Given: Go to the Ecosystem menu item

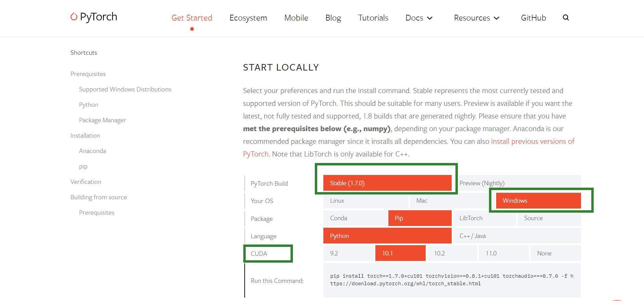Looking at the screenshot, I should pyautogui.click(x=248, y=18).
